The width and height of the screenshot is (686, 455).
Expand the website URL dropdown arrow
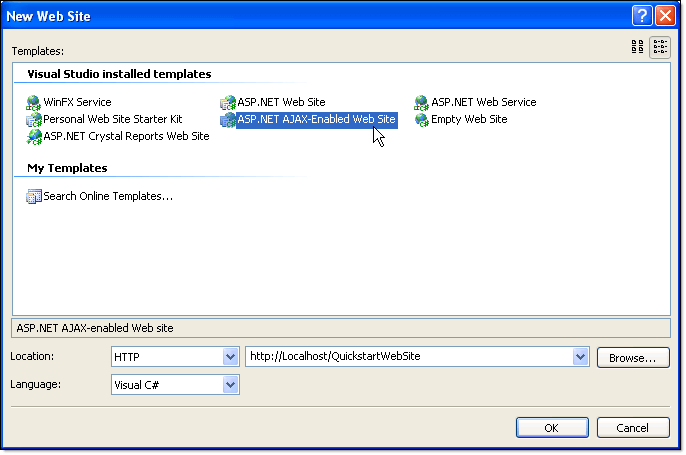tap(580, 357)
